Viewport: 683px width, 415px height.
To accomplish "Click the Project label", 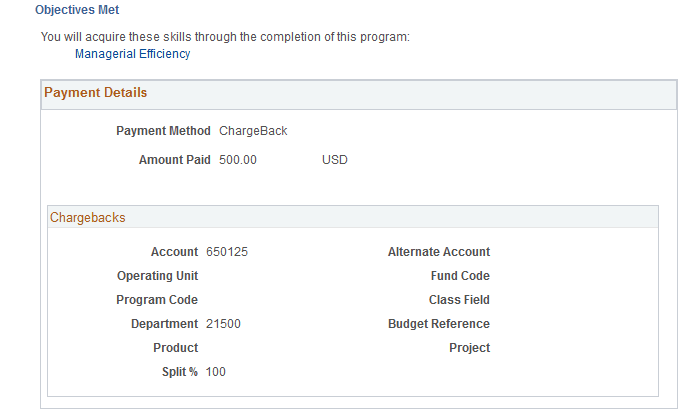I will pos(469,348).
